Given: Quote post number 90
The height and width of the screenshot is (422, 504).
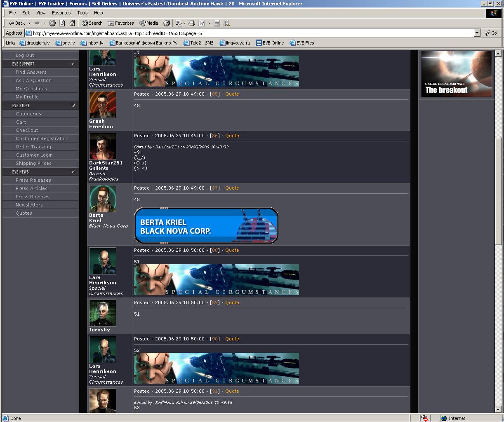Looking at the screenshot, I should pyautogui.click(x=232, y=339).
